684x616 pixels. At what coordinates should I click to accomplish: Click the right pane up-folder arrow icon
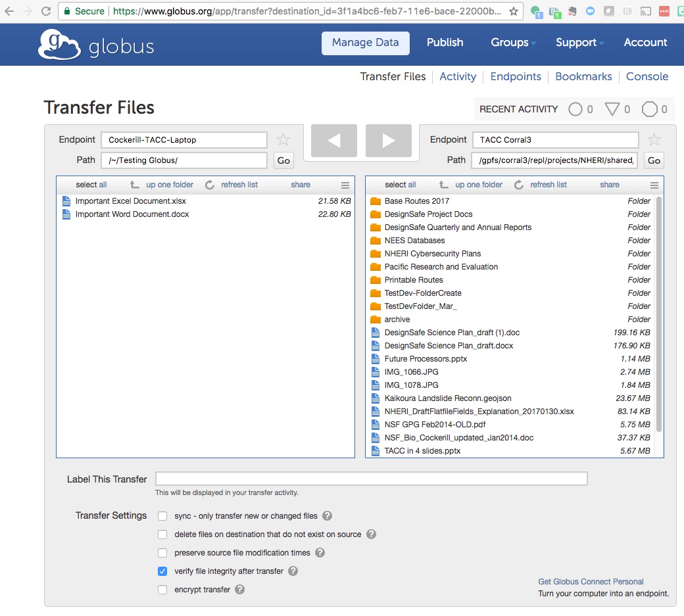click(444, 185)
